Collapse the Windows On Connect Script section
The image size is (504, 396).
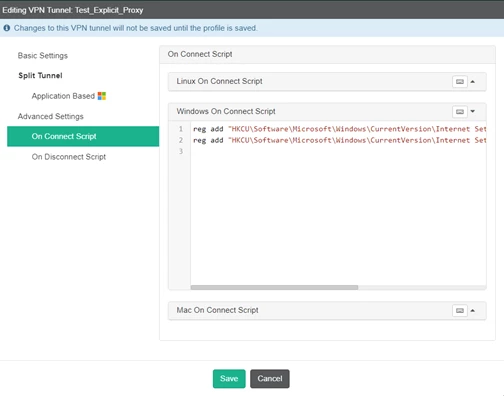click(473, 111)
